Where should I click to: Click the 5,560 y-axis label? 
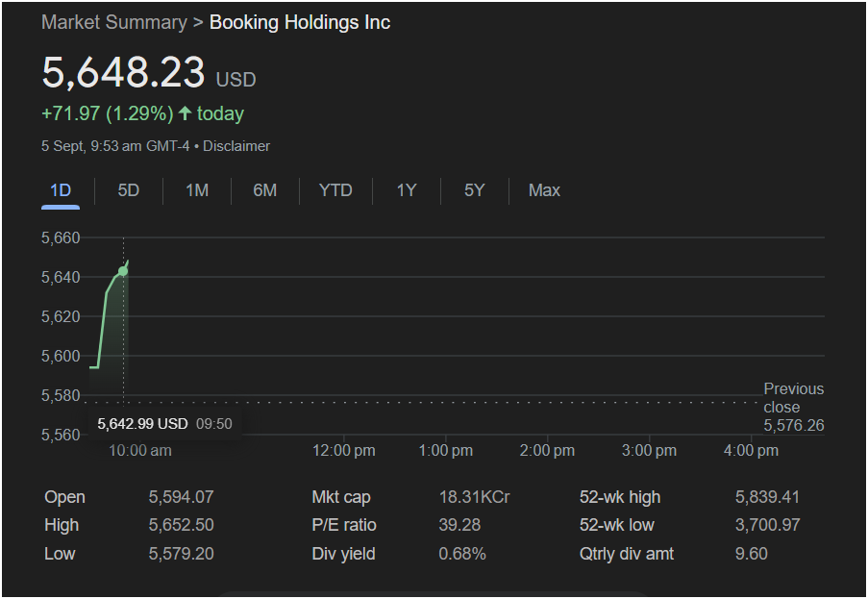tap(61, 436)
